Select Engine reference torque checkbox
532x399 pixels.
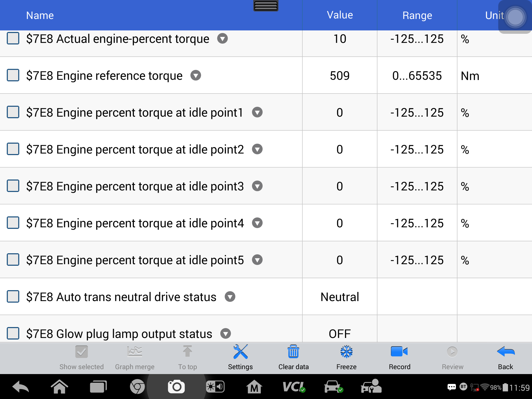coord(13,75)
